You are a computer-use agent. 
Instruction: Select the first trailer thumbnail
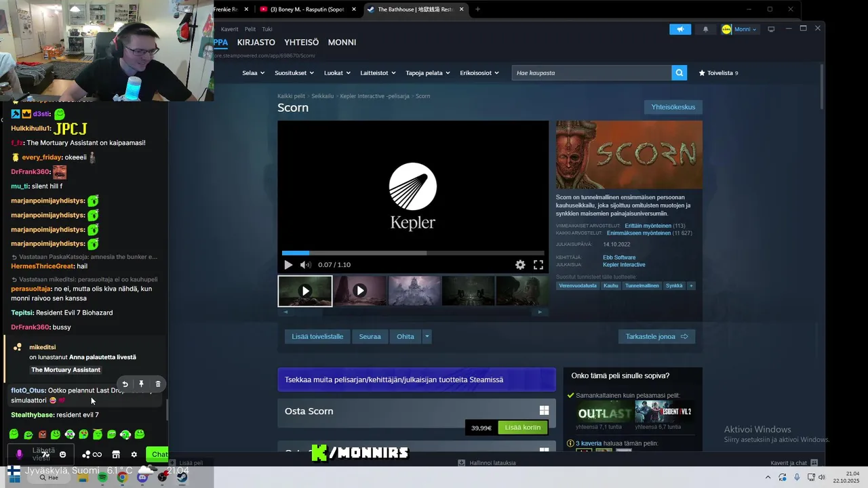[305, 291]
